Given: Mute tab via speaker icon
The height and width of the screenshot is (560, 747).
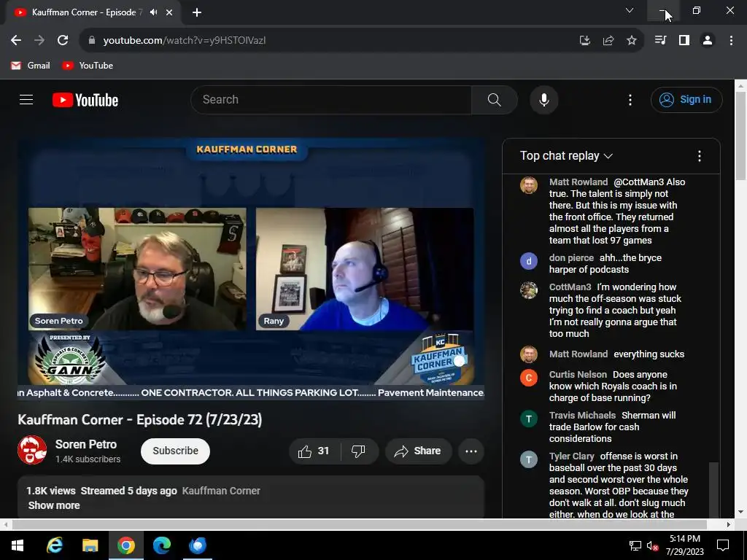Looking at the screenshot, I should pos(153,12).
